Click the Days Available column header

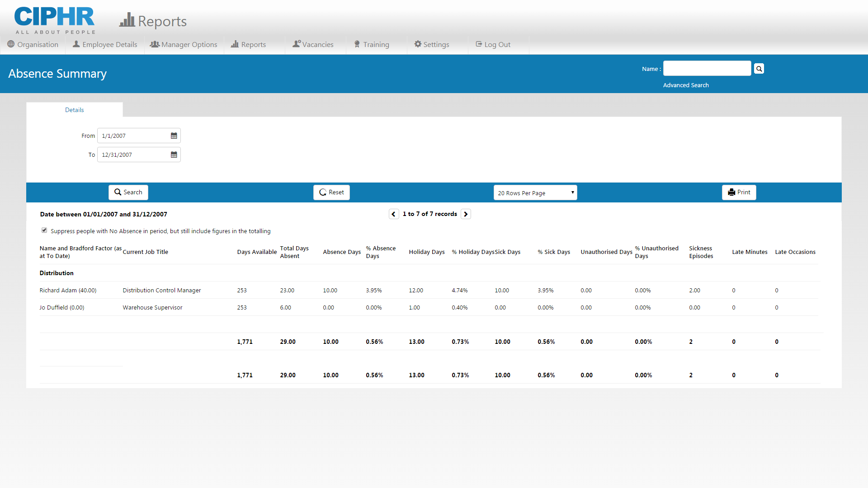(257, 252)
